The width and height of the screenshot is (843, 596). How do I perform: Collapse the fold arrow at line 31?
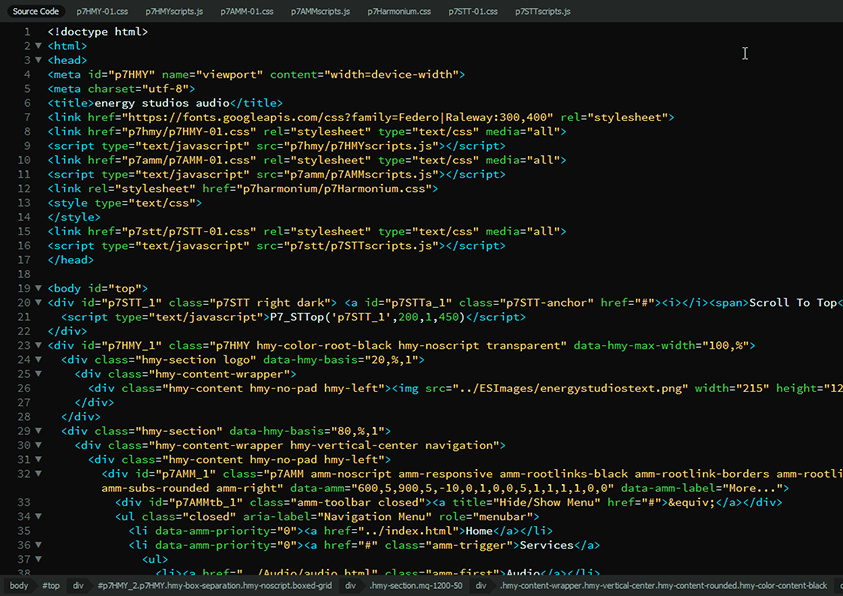[x=38, y=459]
